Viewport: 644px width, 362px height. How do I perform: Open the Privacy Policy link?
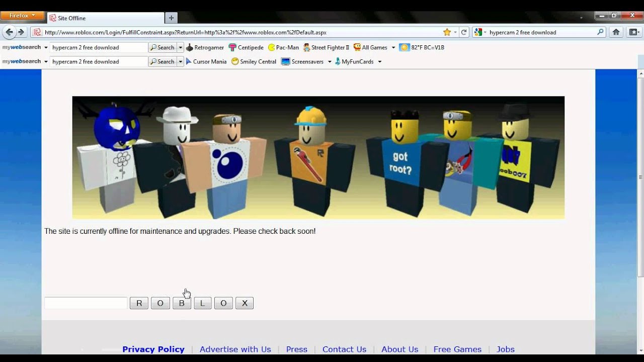pos(153,349)
